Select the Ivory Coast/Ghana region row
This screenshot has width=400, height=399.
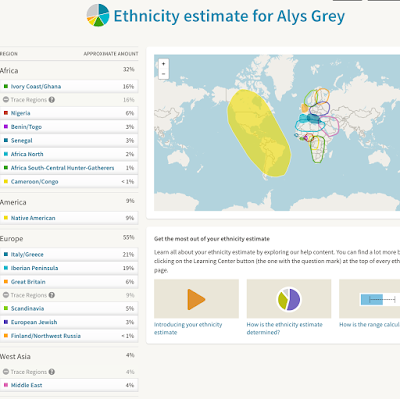[69, 86]
